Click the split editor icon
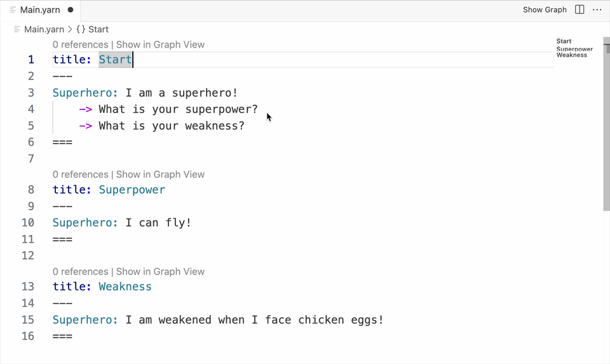The image size is (610, 364). (579, 10)
